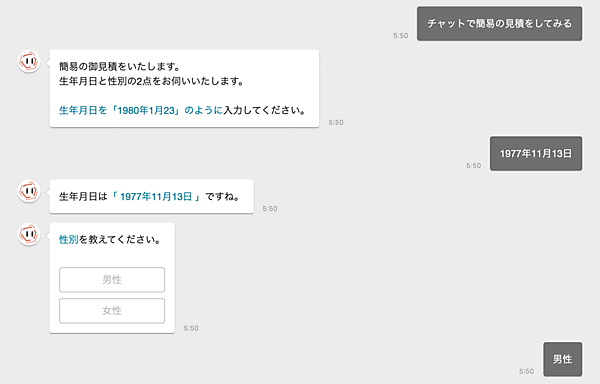This screenshot has height=384, width=600.
Task: Click the 生年月日を「1980年1月23」のように example text
Action: pyautogui.click(x=141, y=110)
